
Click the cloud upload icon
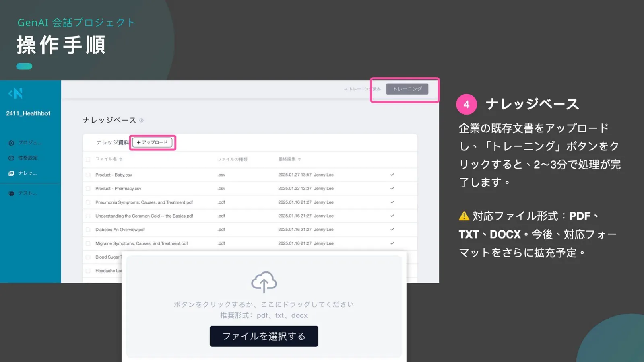pyautogui.click(x=264, y=282)
